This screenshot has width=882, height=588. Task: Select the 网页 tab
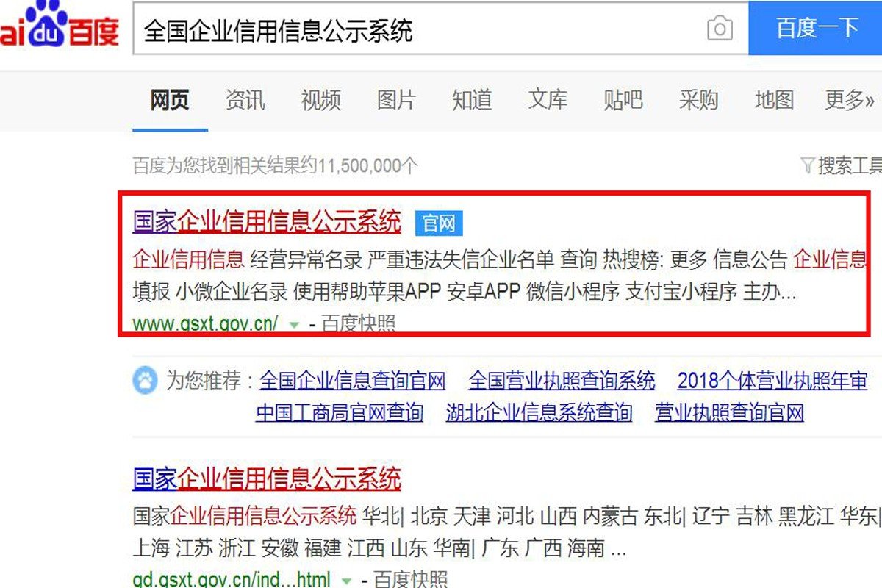[170, 101]
